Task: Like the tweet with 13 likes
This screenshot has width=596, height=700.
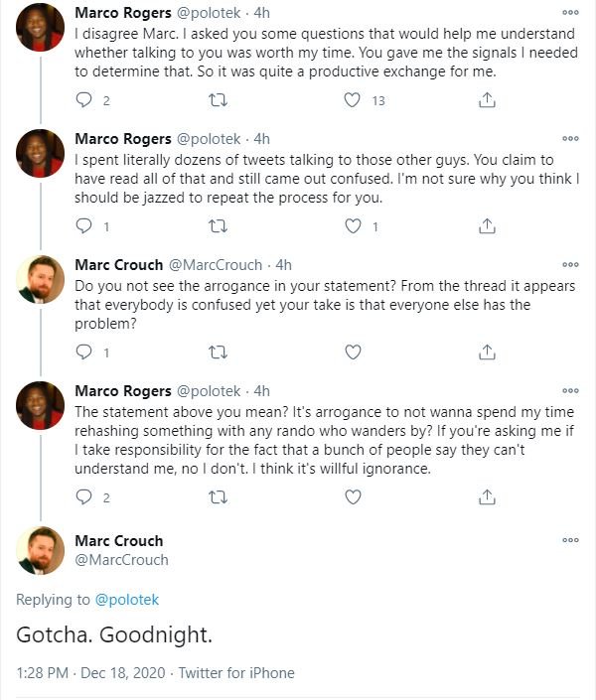Action: [x=352, y=100]
